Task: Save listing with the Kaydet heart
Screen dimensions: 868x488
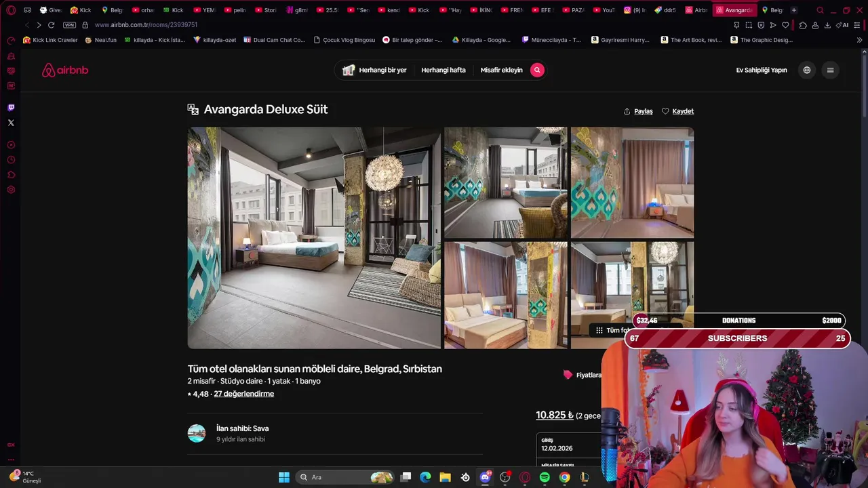Action: (x=678, y=111)
